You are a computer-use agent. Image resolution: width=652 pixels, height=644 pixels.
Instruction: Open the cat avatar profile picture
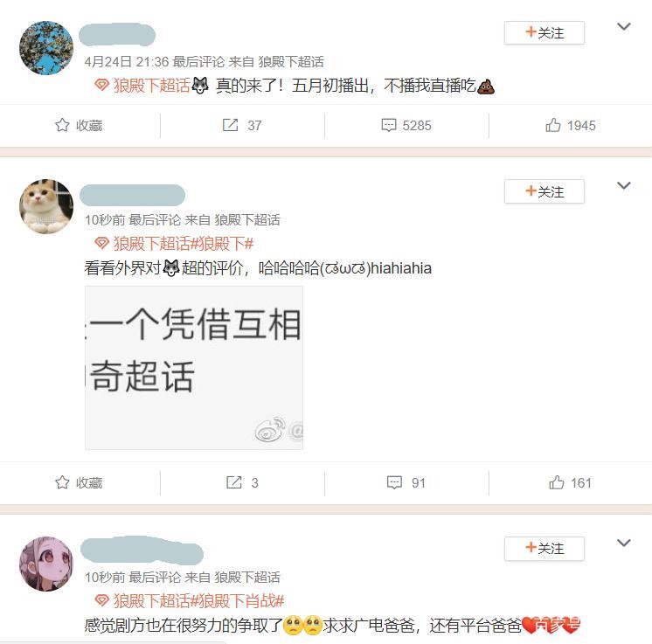pyautogui.click(x=46, y=206)
